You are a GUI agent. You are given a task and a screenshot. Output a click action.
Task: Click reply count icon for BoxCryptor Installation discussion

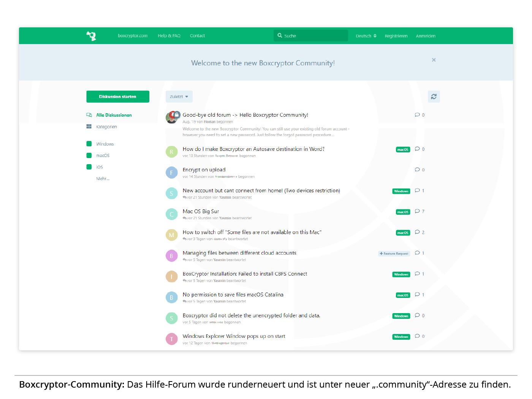click(x=417, y=274)
